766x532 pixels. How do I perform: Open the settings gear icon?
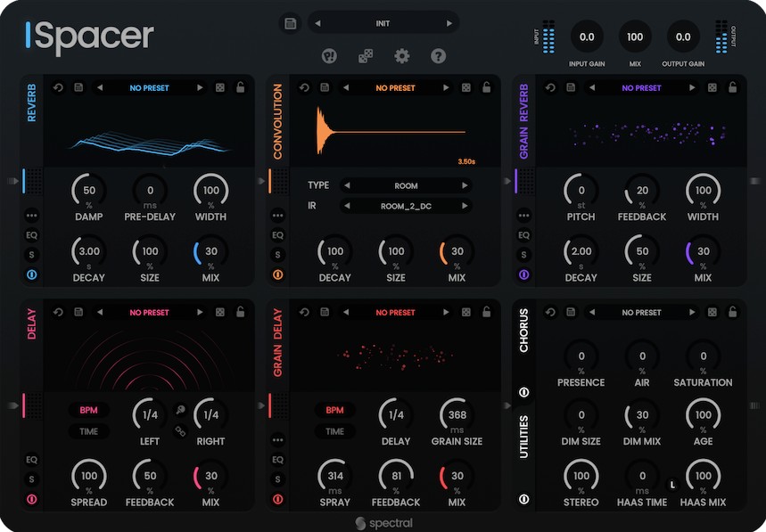[401, 56]
